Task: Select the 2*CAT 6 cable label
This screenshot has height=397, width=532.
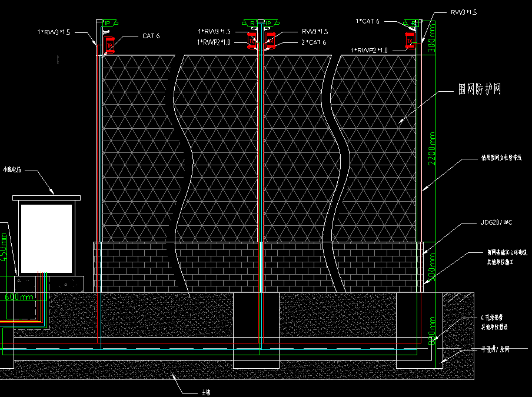Action: pyautogui.click(x=314, y=42)
